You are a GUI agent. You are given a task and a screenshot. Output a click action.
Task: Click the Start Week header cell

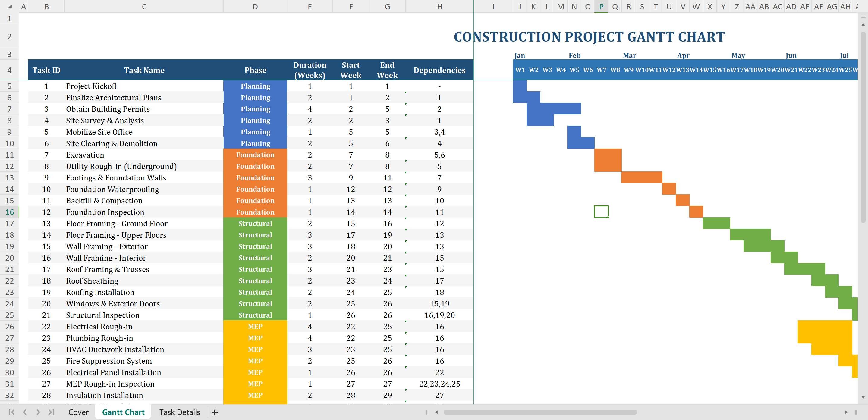click(351, 70)
